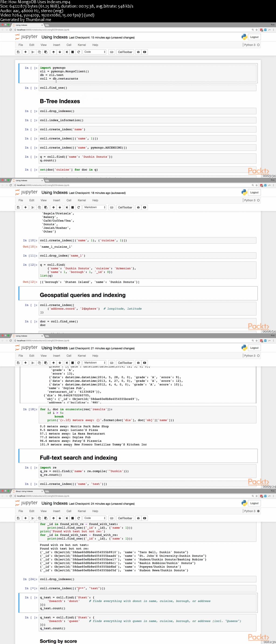
Task: Click the save icon in the 00:09:24 frame
Action: pyautogui.click(x=18, y=363)
